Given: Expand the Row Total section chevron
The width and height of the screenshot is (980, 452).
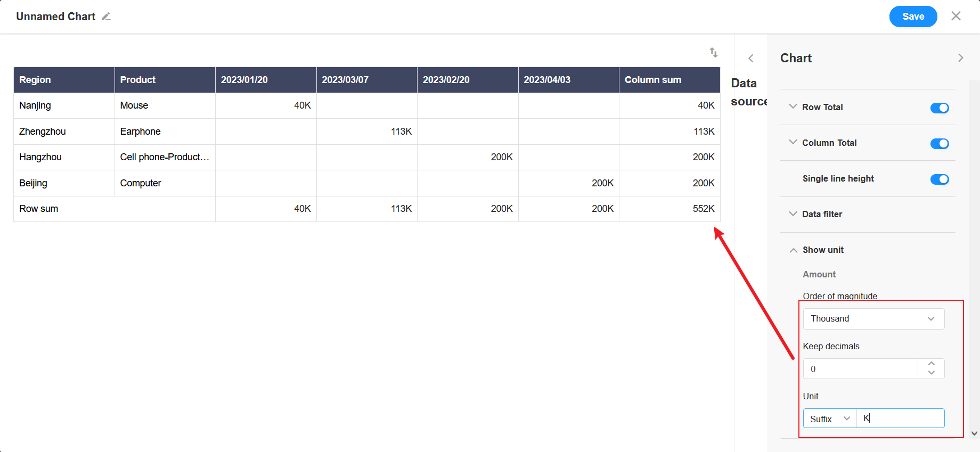Looking at the screenshot, I should (x=793, y=107).
